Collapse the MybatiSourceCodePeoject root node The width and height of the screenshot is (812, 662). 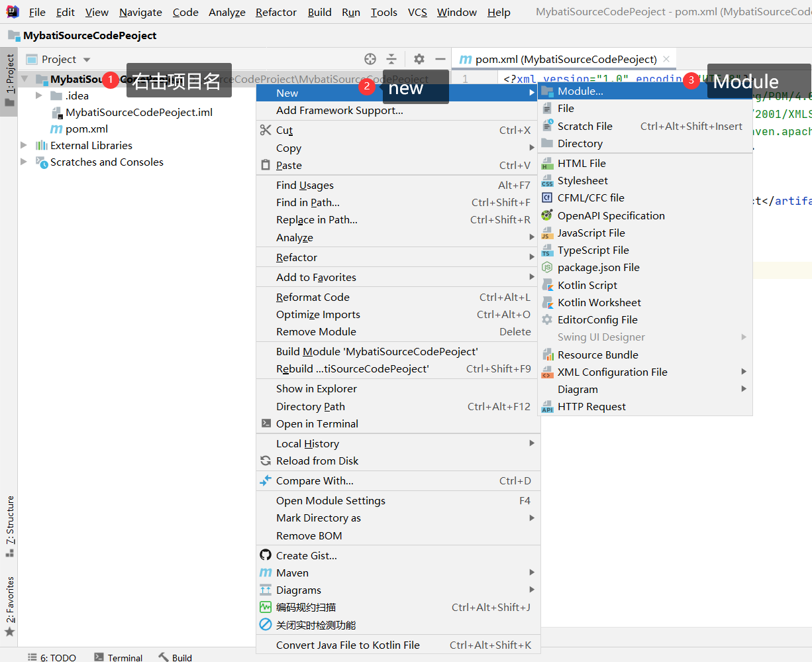(x=25, y=79)
